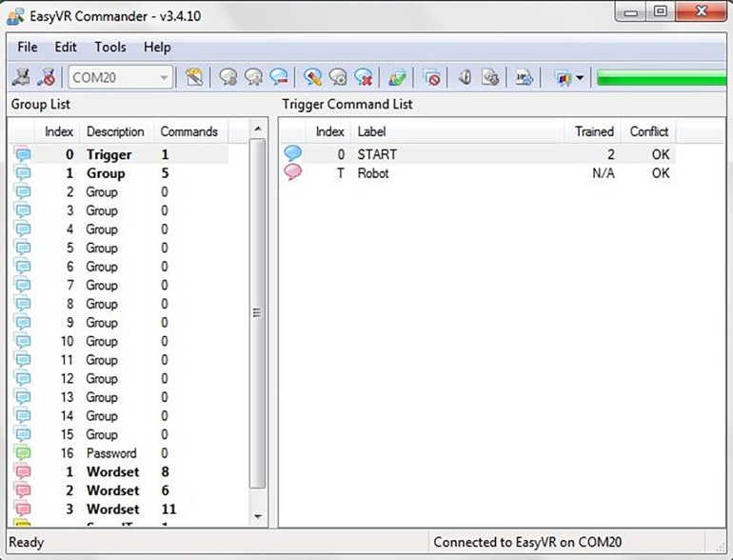Select group index 15 row
The image size is (733, 560).
[x=119, y=434]
